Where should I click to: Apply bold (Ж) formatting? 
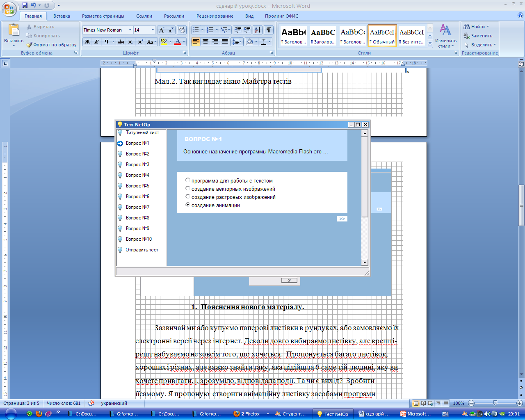point(87,42)
